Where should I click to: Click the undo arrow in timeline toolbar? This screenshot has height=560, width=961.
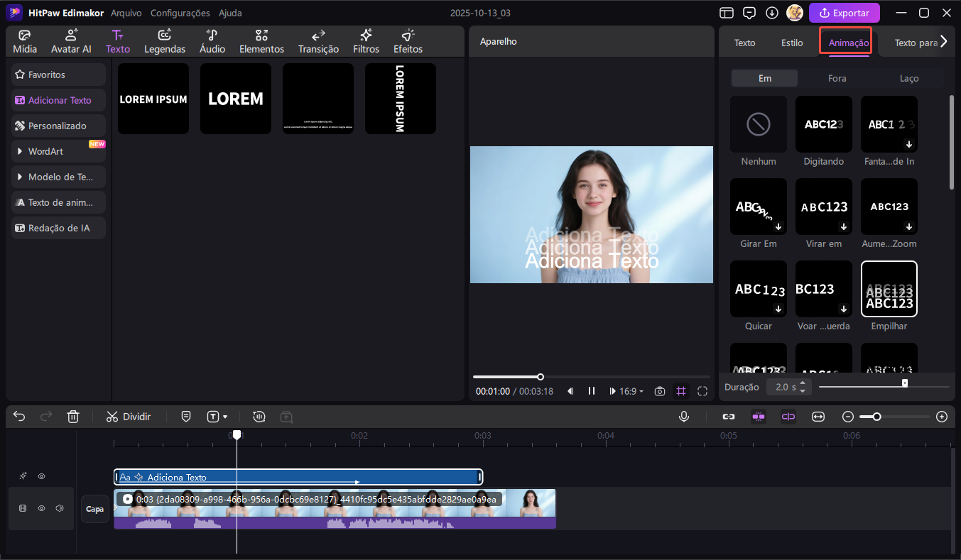[x=19, y=417]
